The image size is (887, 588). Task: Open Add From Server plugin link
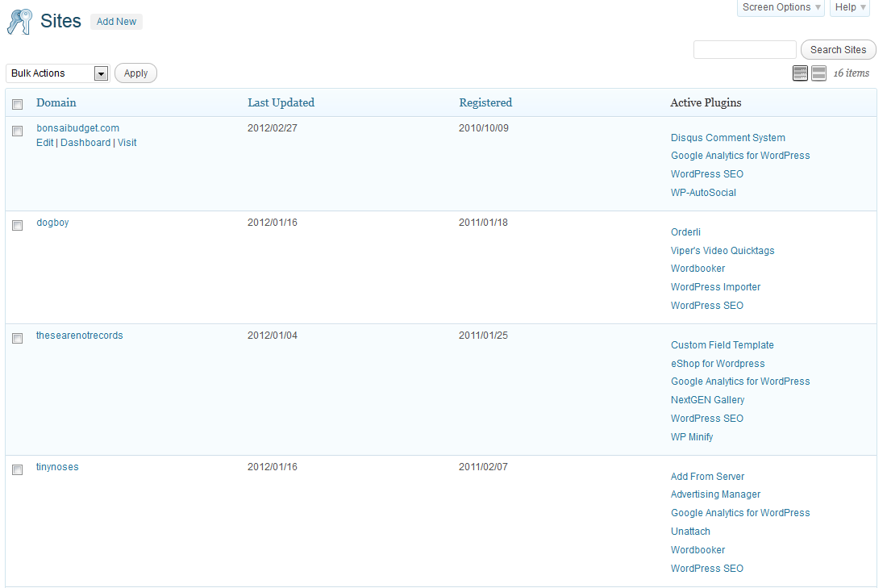click(708, 477)
